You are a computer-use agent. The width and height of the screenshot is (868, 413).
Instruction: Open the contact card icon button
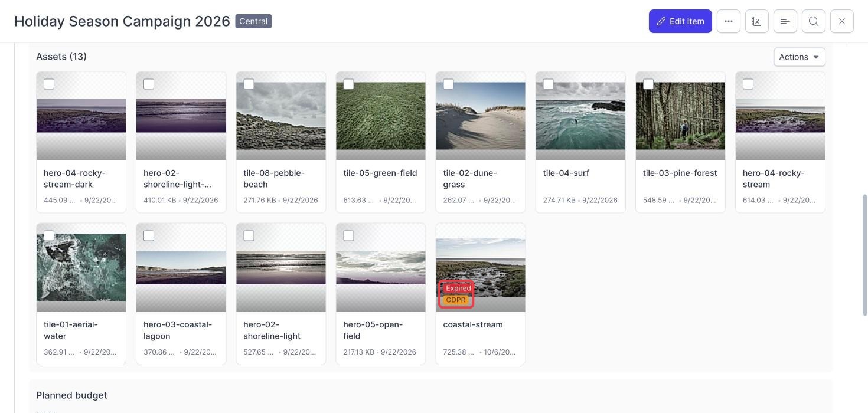(x=756, y=21)
